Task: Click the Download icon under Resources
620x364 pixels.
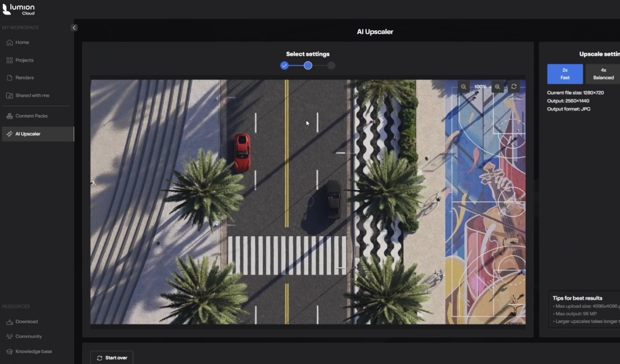Action: click(x=9, y=322)
